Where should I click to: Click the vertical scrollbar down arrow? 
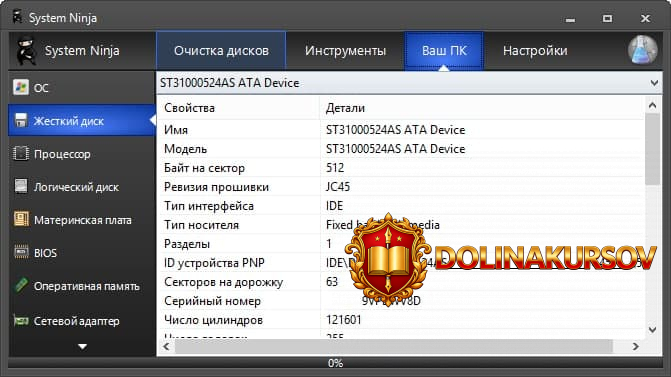tap(653, 330)
